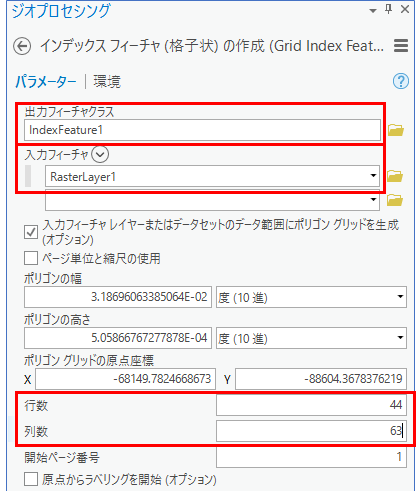Click the 行数 field showing 44

tap(311, 405)
